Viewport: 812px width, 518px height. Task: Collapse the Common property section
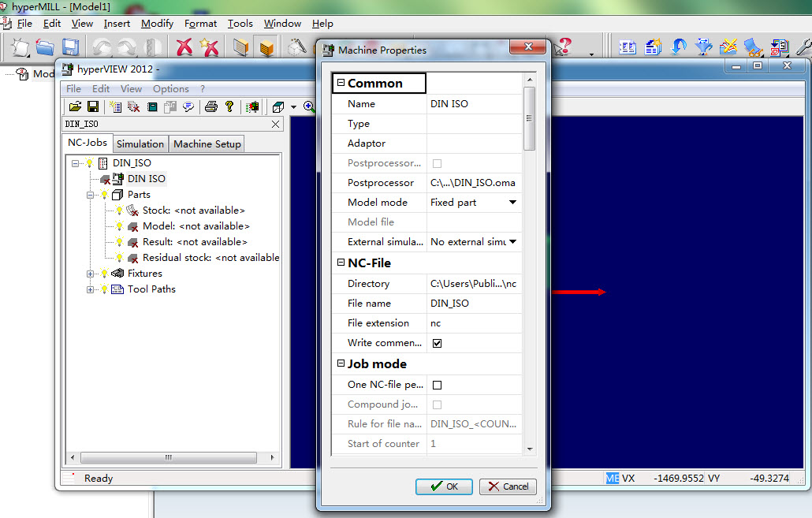click(x=341, y=82)
